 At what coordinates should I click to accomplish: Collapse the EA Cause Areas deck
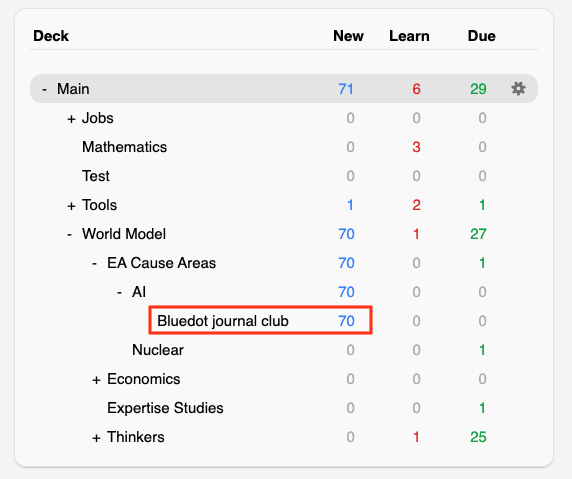click(x=94, y=263)
